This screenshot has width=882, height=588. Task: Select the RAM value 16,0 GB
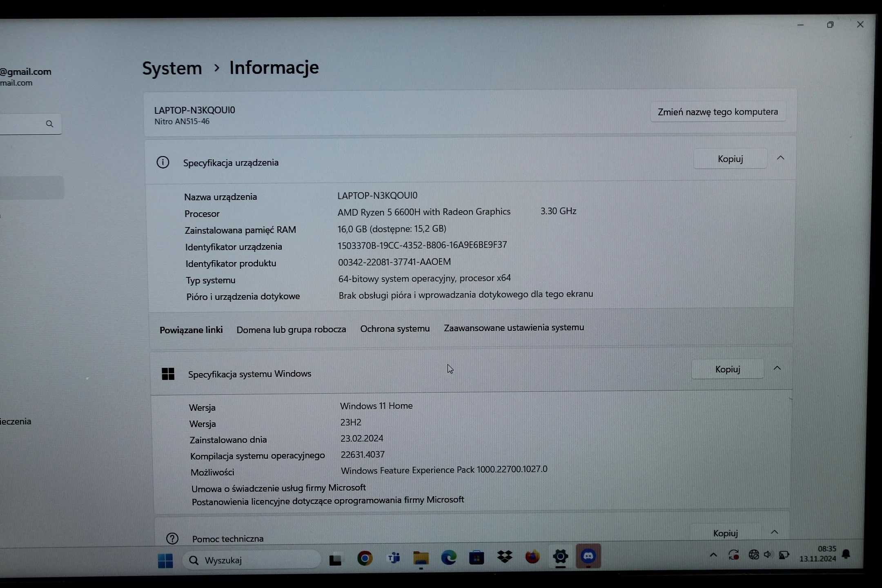pyautogui.click(x=392, y=229)
